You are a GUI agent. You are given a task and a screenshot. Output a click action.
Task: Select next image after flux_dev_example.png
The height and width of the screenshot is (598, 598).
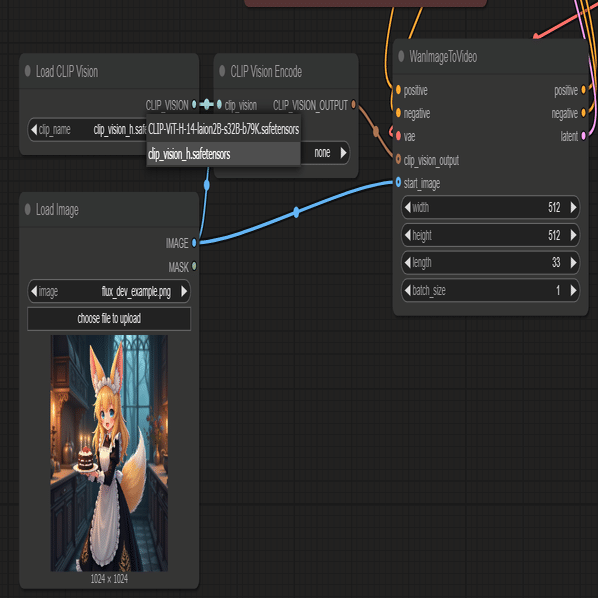pos(184,291)
